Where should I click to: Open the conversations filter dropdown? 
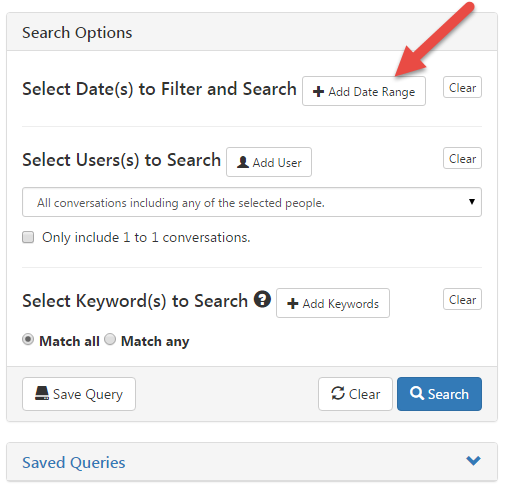pyautogui.click(x=252, y=202)
